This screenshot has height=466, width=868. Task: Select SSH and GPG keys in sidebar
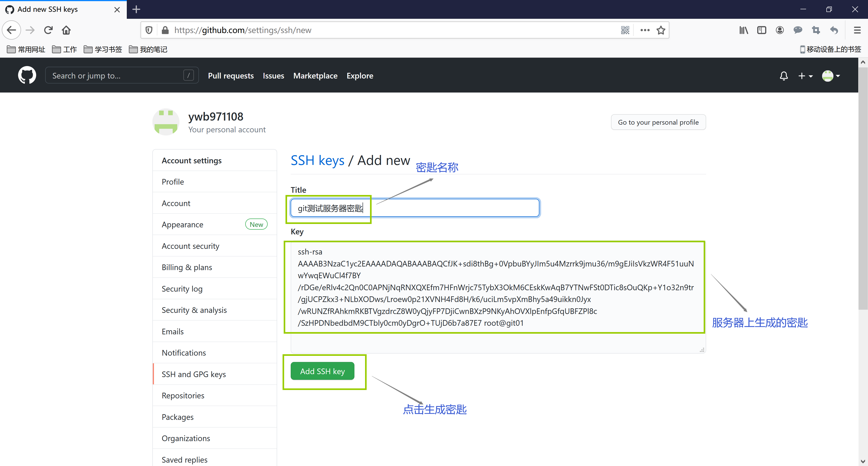coord(215,374)
